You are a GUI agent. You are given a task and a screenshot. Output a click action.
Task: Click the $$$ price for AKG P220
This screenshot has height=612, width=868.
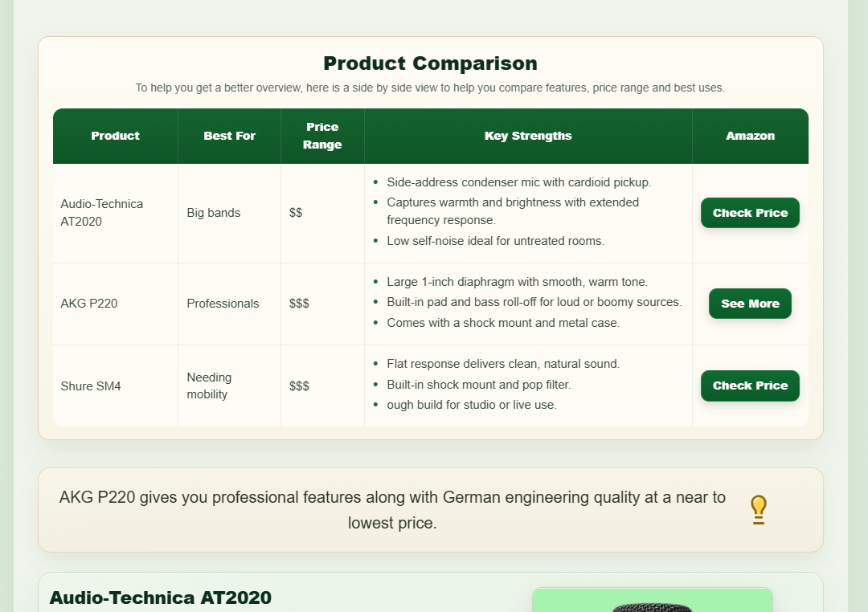(299, 304)
